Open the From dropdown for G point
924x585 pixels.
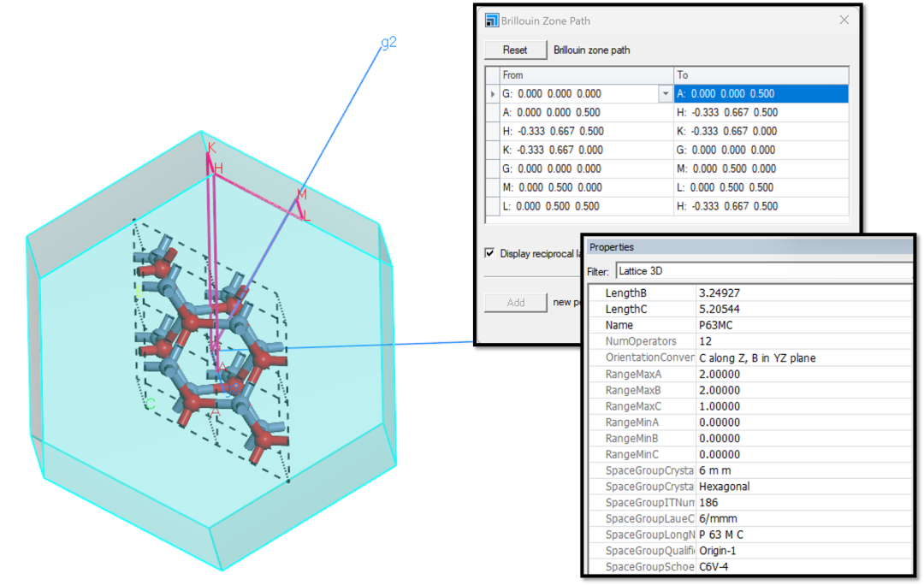[x=666, y=94]
